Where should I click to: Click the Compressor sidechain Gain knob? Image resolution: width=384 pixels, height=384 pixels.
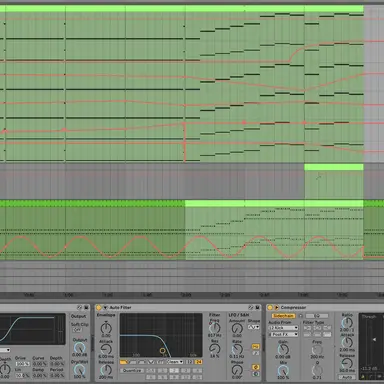[283, 349]
